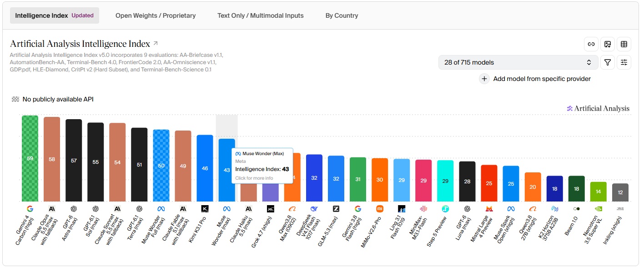The height and width of the screenshot is (267, 644).
Task: Open chart settings with the sliders icon
Action: tap(624, 62)
